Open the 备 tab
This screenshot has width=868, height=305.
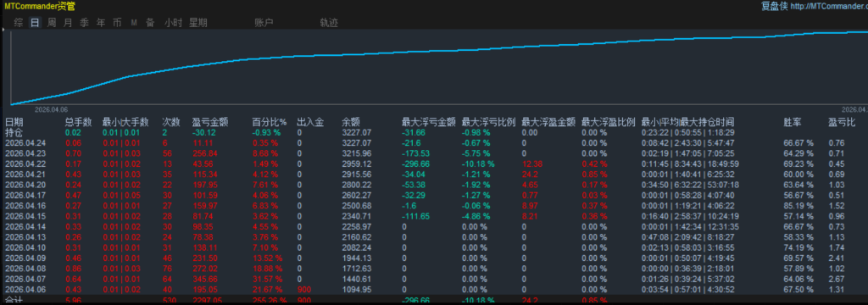pos(150,23)
